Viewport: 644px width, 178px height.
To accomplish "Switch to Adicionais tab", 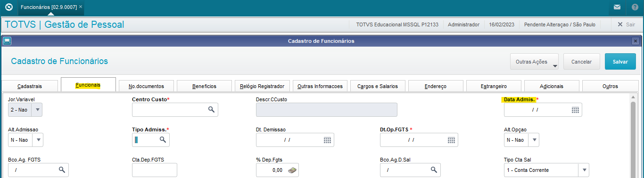I will (552, 86).
